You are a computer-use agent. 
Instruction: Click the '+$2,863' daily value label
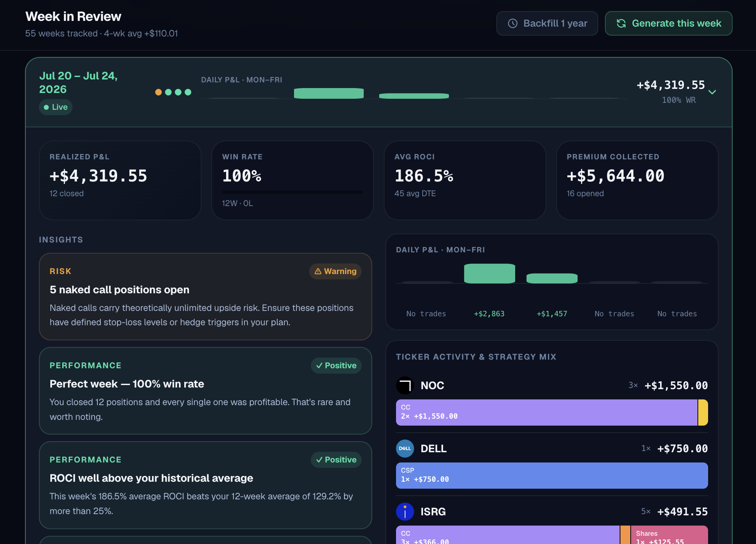tap(489, 314)
